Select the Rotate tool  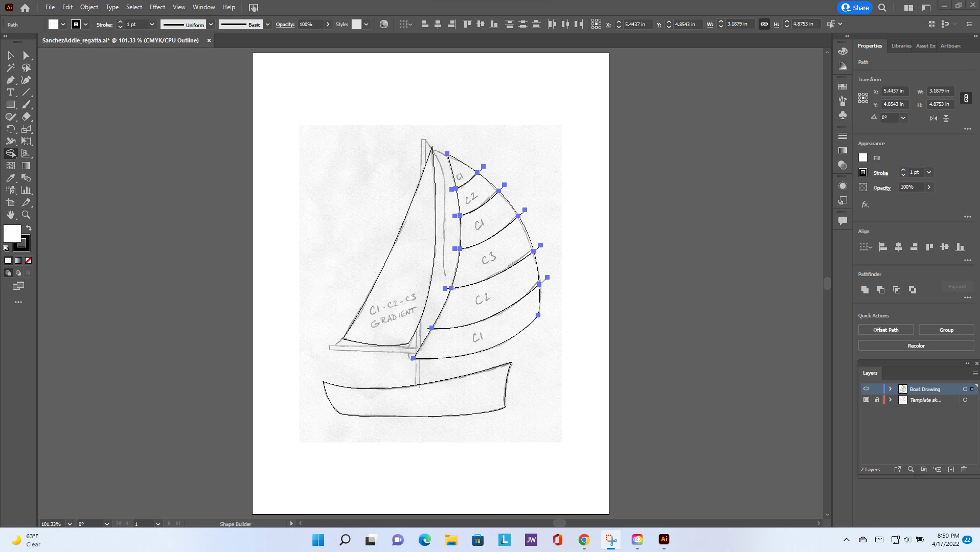[11, 129]
